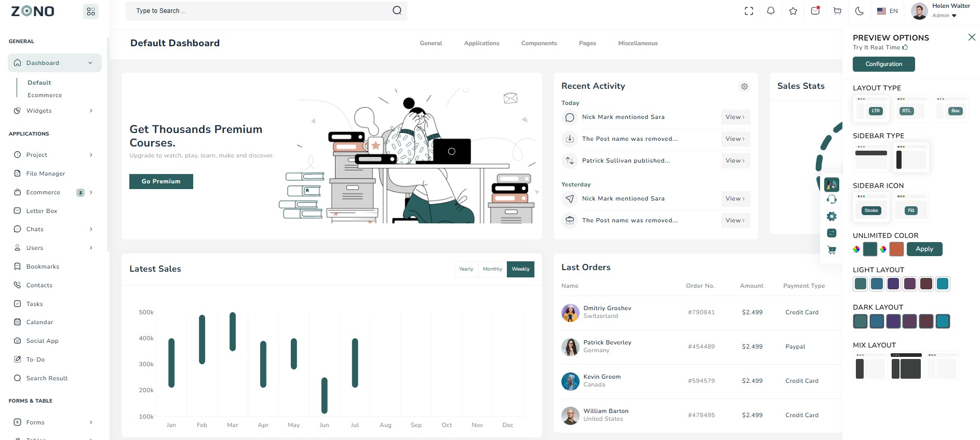Click the To-Do sidebar icon
Image resolution: width=980 pixels, height=440 pixels.
[17, 359]
